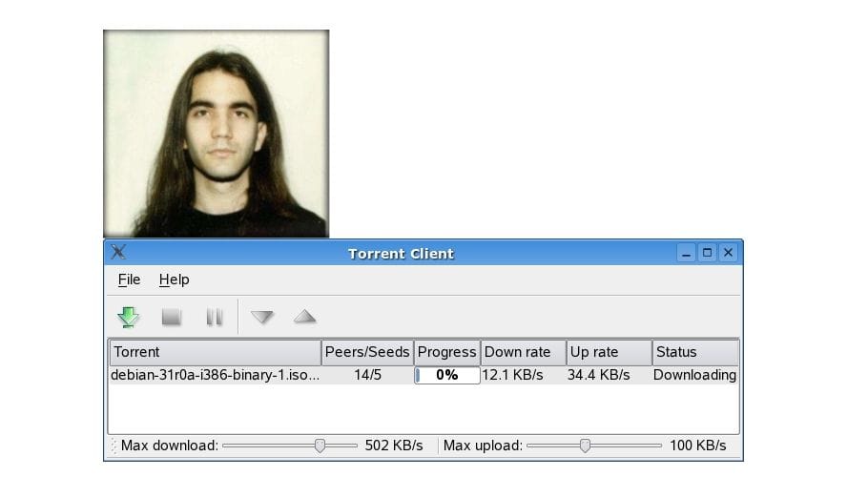This screenshot has height=477, width=868.
Task: Click the green Add torrent download icon
Action: [129, 317]
